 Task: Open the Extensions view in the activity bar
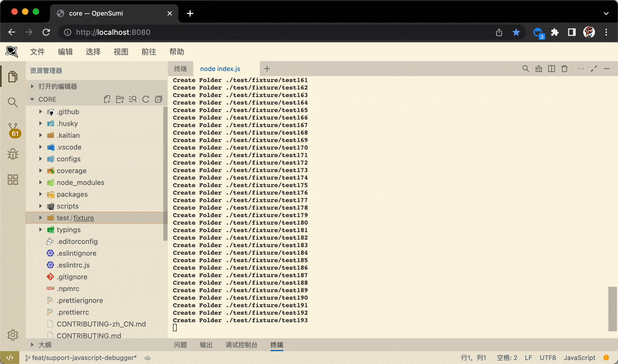pyautogui.click(x=12, y=179)
